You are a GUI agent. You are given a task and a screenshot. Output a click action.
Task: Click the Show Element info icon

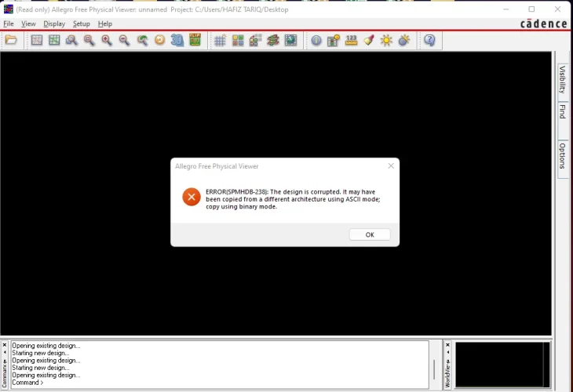316,40
